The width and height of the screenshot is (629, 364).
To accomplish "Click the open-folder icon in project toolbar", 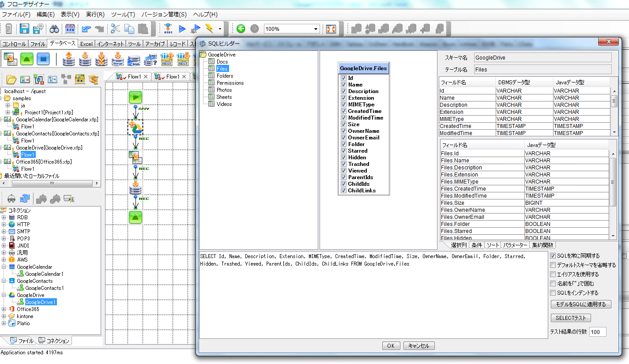I will coord(11,79).
